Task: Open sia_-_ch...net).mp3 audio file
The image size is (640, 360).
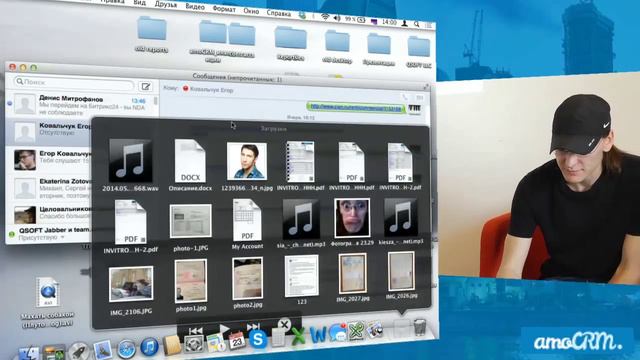Action: (x=301, y=222)
